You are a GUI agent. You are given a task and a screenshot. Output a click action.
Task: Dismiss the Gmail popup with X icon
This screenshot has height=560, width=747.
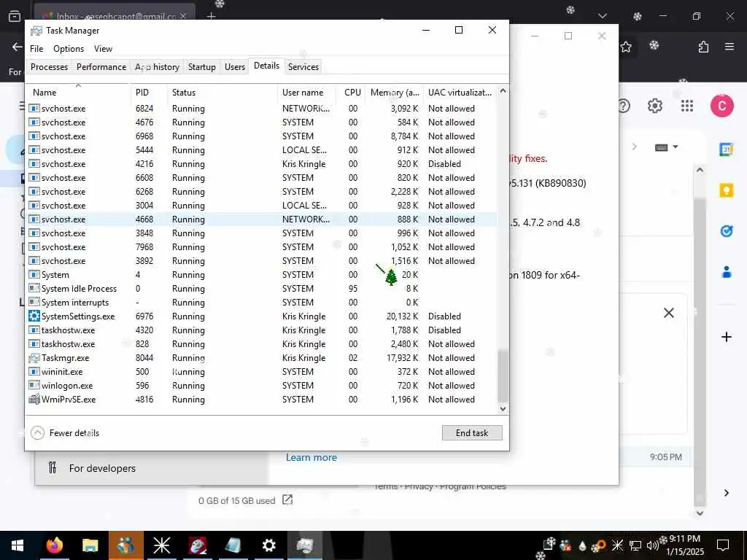coord(668,313)
